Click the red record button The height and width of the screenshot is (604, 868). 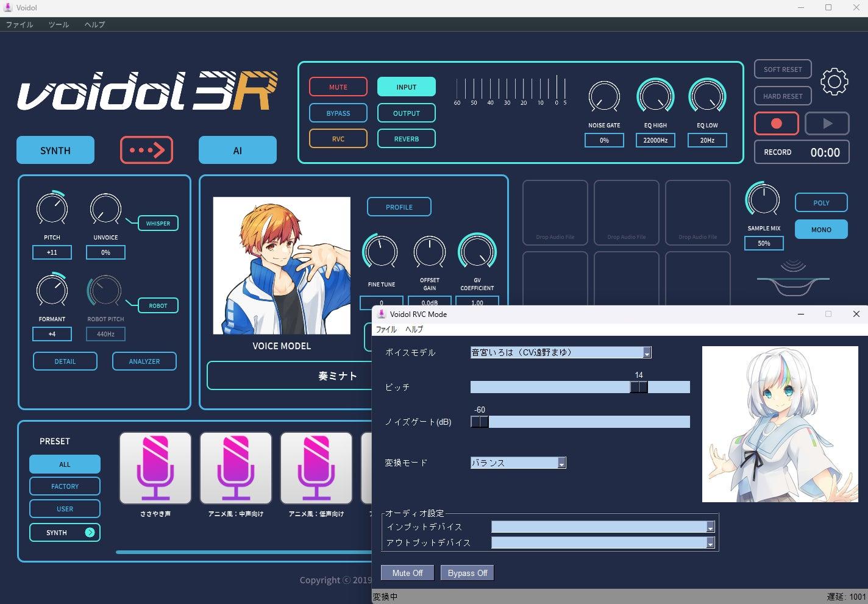(776, 123)
